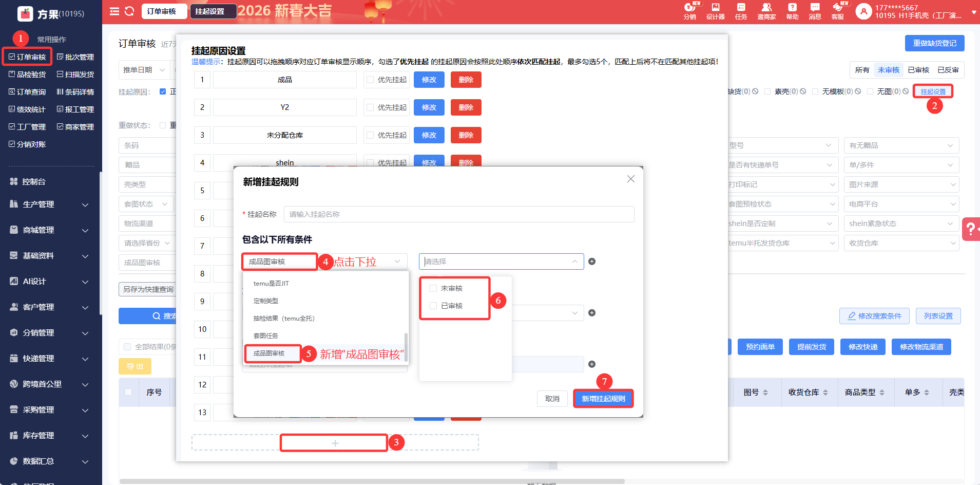Click the red floating question mark icon
The image size is (980, 485).
[971, 229]
